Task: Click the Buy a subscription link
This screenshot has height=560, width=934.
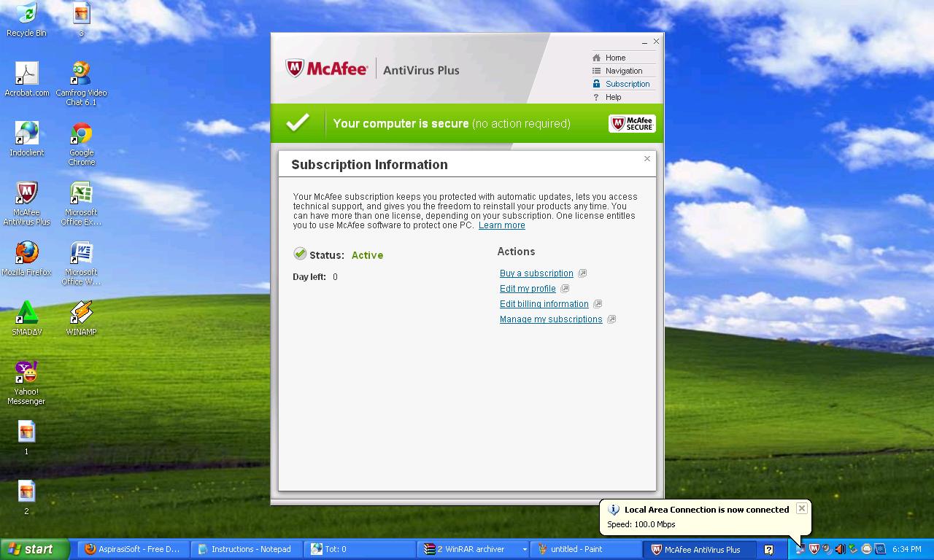Action: [536, 273]
